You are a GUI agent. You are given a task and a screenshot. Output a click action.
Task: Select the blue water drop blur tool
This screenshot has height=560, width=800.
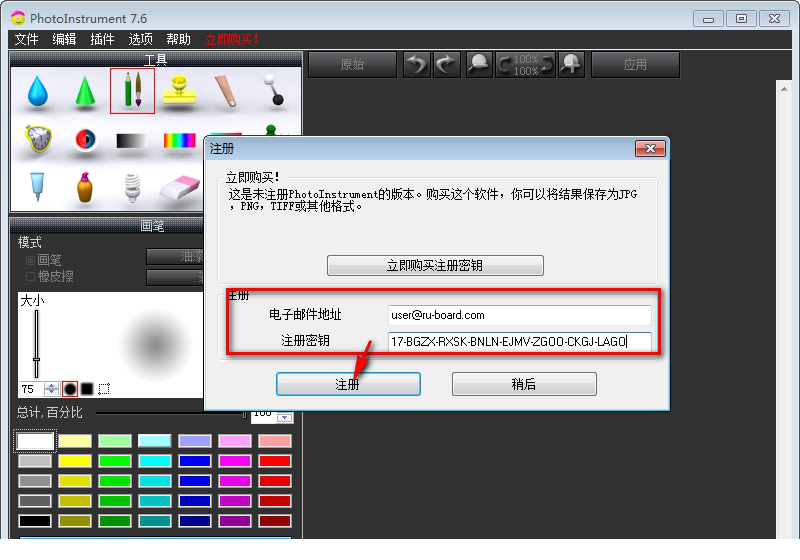pos(38,91)
